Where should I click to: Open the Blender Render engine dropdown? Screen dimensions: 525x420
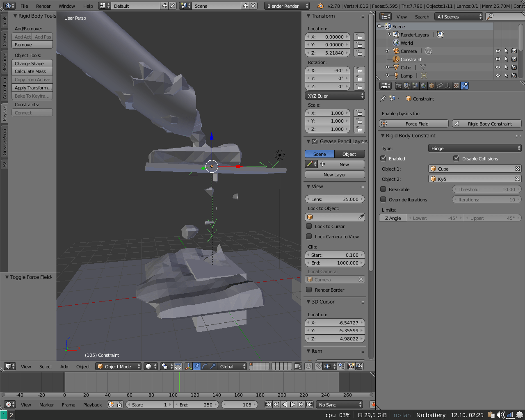coord(287,6)
